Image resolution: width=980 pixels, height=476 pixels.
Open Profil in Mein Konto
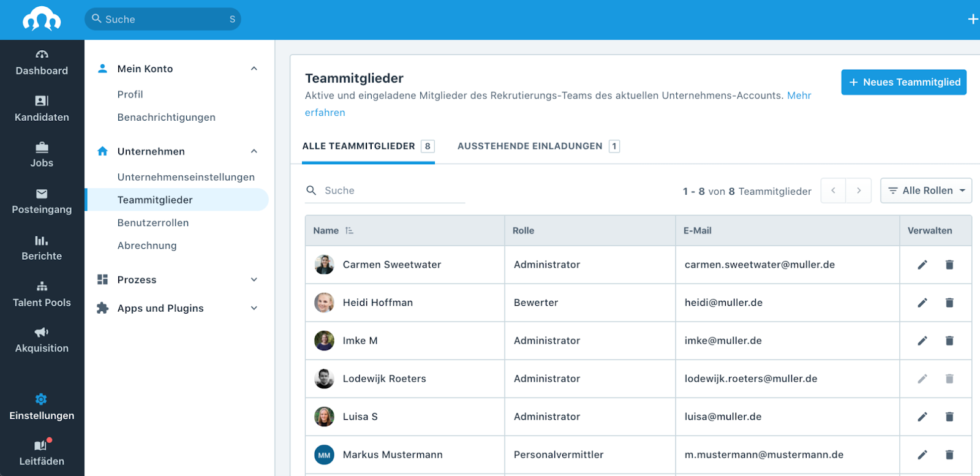130,94
